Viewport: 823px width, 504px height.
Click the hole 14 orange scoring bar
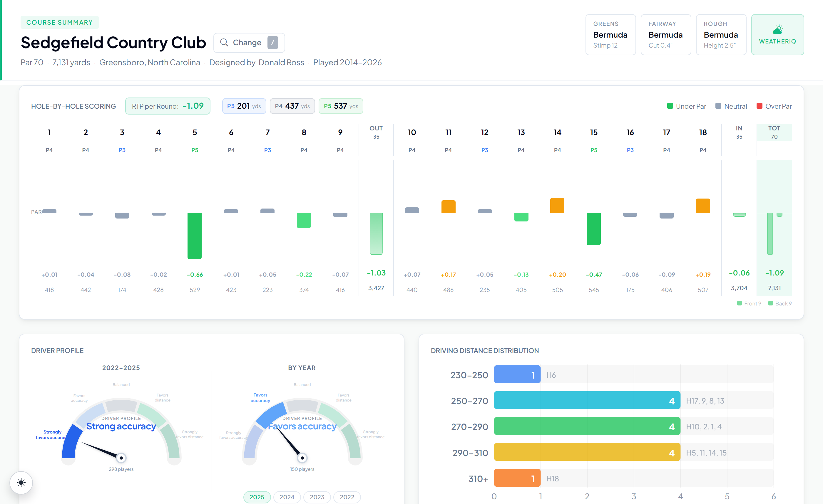557,205
